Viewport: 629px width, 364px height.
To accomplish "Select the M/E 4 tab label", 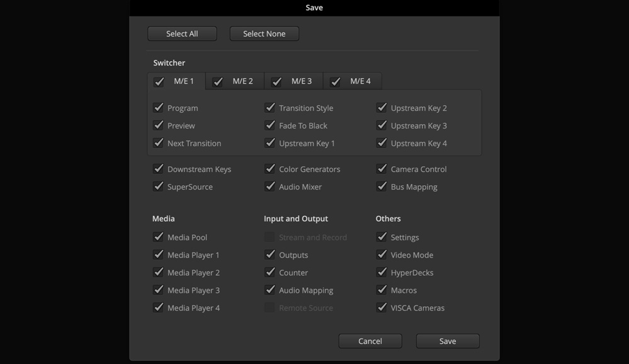I will pos(360,81).
